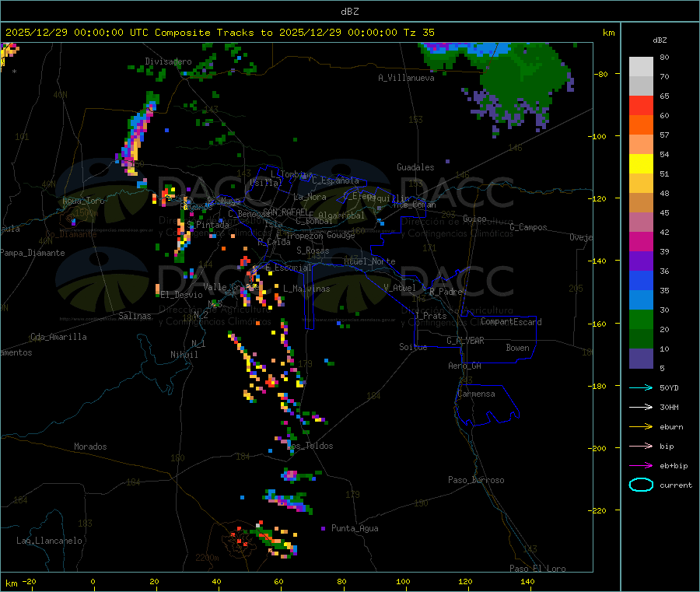Click the R_Padre map label
Image resolution: width=700 pixels, height=592 pixels.
pyautogui.click(x=446, y=292)
